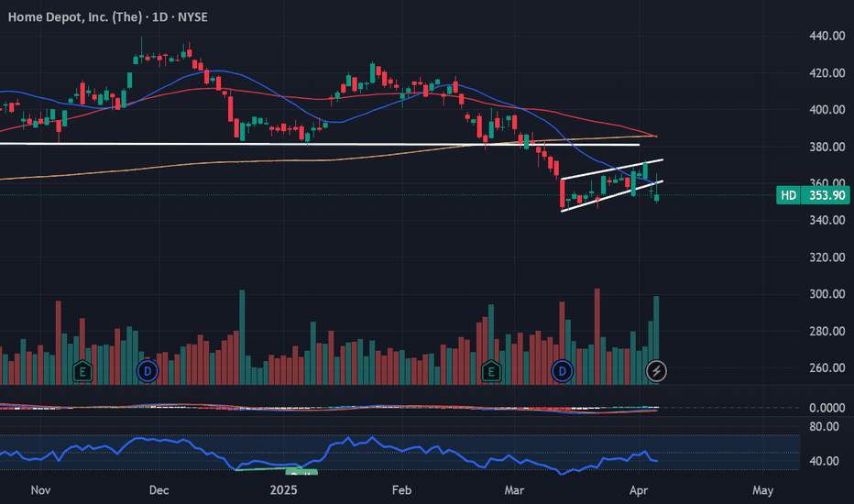Click the 340.00 price axis label
The width and height of the screenshot is (854, 504).
coord(827,220)
